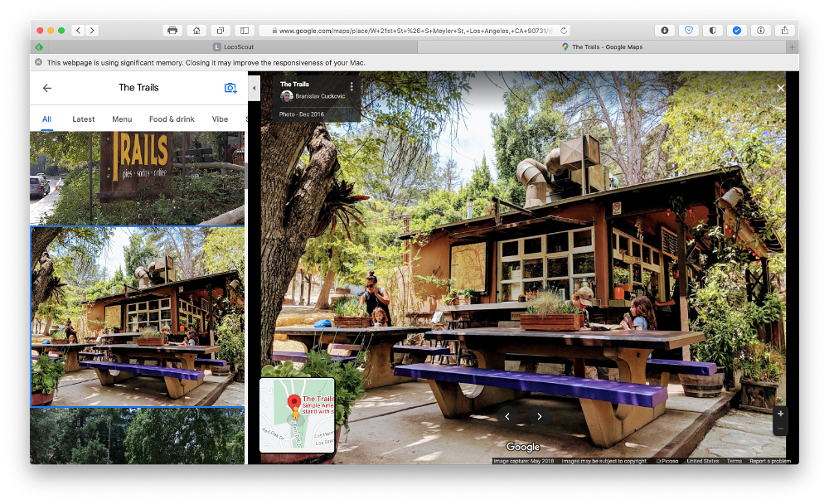829x504 pixels.
Task: Click Branislav Cuckovic's profile avatar
Action: tap(287, 96)
